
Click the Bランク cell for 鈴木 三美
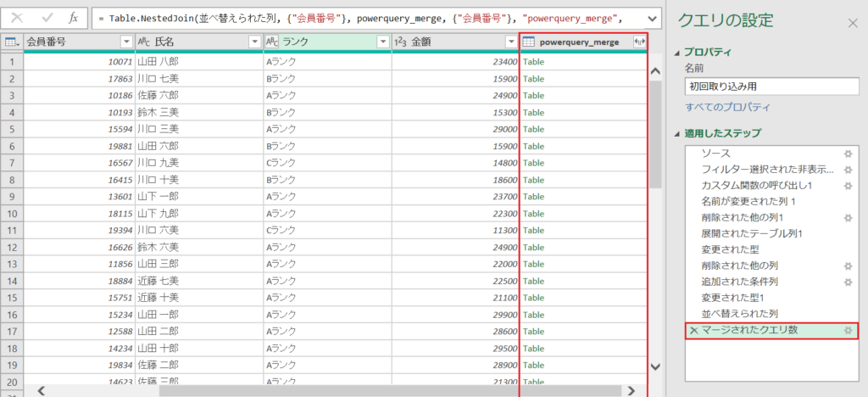click(328, 113)
